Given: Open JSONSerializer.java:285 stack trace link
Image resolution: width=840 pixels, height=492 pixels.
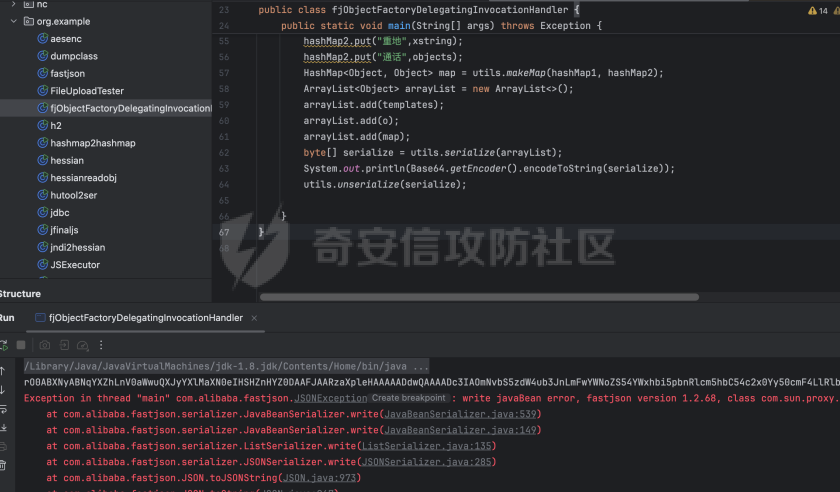Looking at the screenshot, I should (x=426, y=462).
